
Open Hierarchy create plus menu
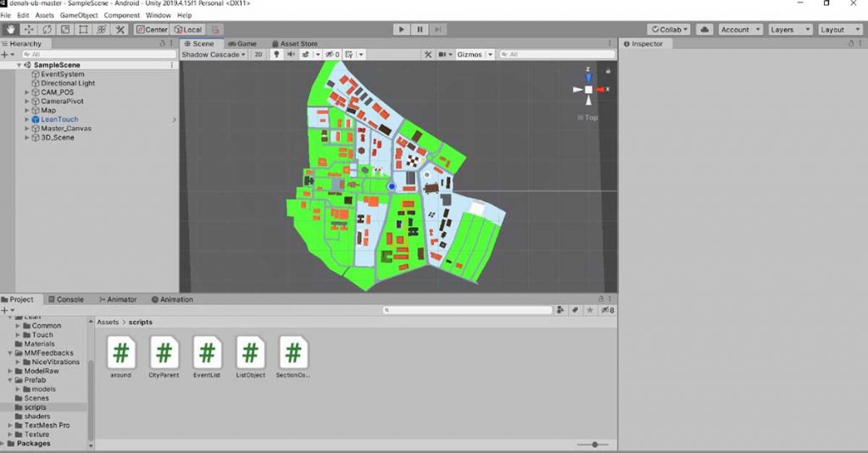7,55
